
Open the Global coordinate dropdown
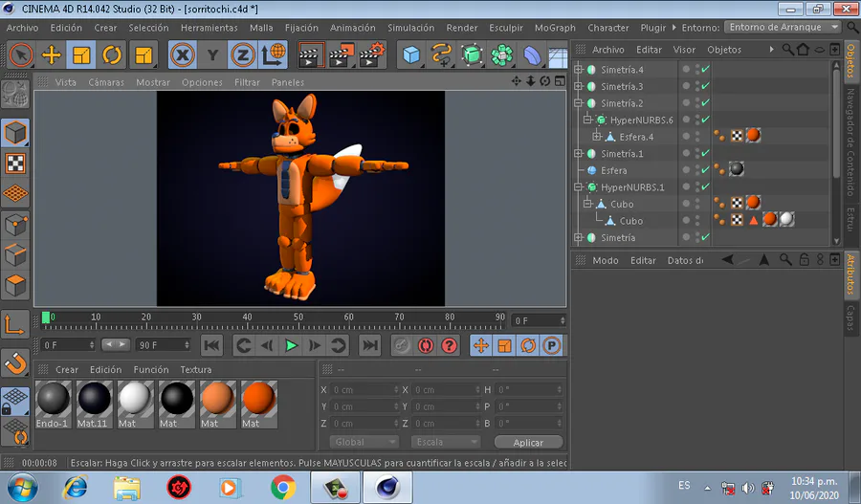(364, 442)
